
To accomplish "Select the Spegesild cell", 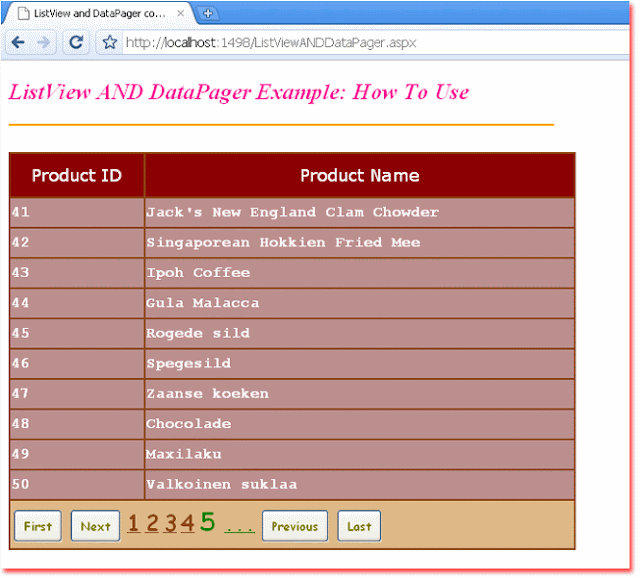I will click(360, 363).
